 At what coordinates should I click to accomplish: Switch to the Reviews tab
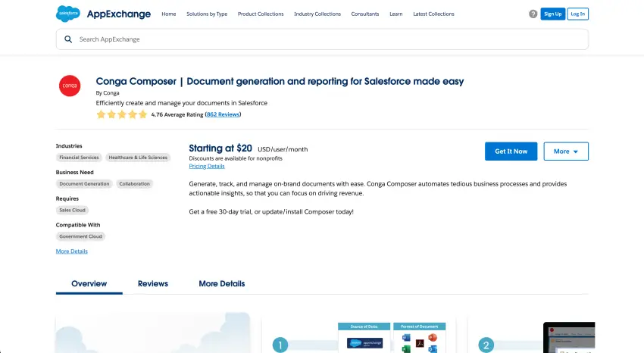(x=152, y=283)
